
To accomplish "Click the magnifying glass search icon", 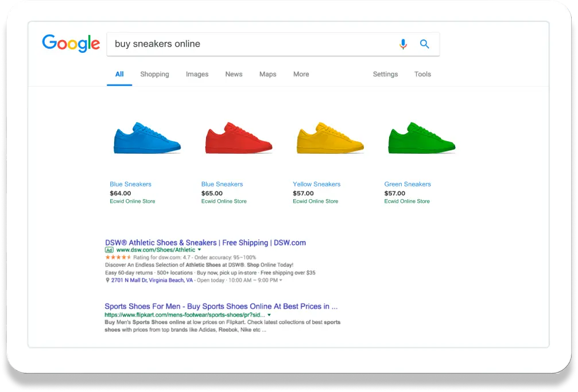I will [424, 44].
